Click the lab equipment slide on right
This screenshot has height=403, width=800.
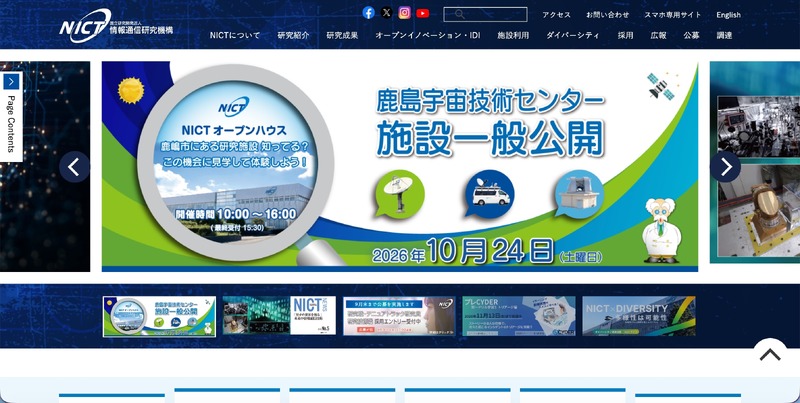pyautogui.click(x=755, y=162)
